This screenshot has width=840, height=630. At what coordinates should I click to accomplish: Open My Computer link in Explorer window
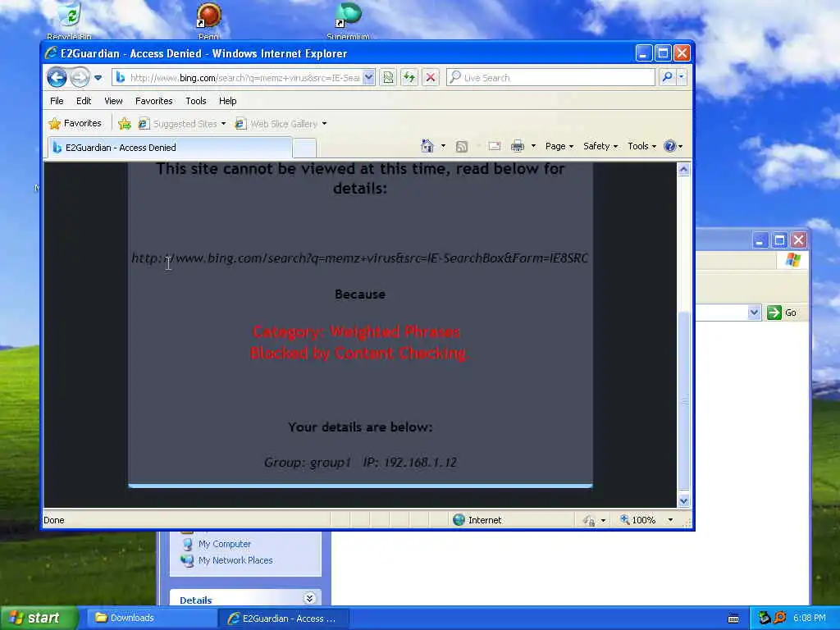(224, 544)
